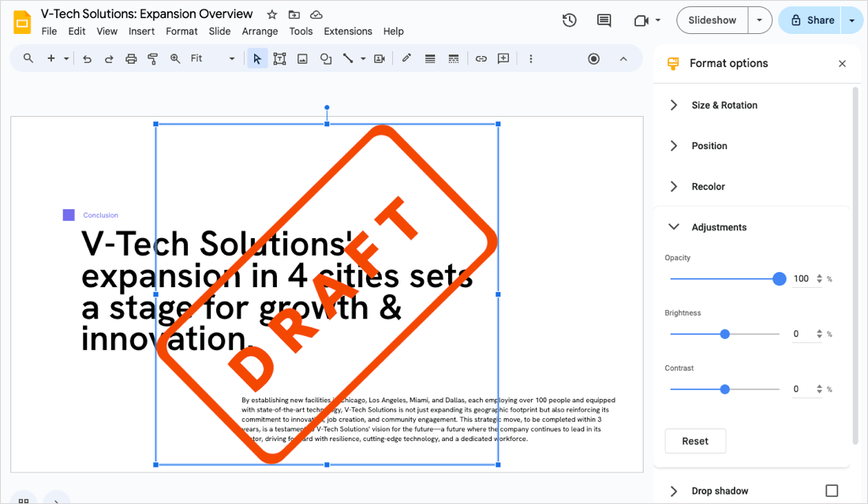Choose the select cursor tool
Viewport: 868px width, 504px height.
pos(257,58)
